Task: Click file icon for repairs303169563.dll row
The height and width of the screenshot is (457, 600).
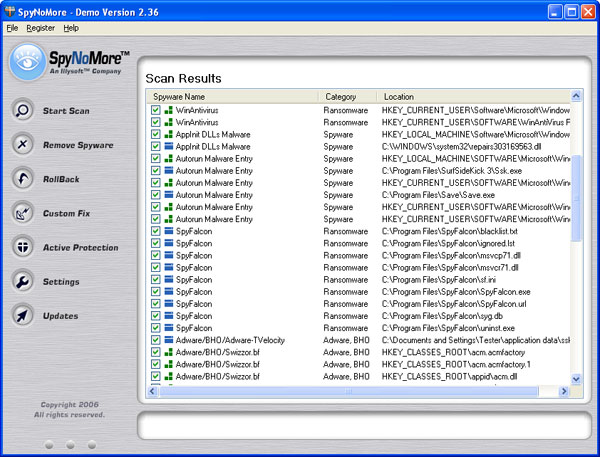Action: pos(169,146)
